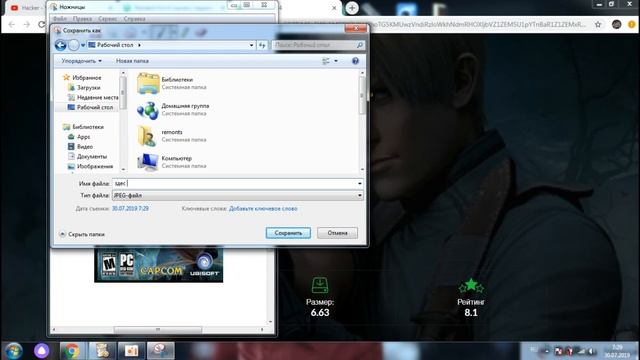
Task: Expand the view options dropdown arrow
Action: (x=336, y=61)
